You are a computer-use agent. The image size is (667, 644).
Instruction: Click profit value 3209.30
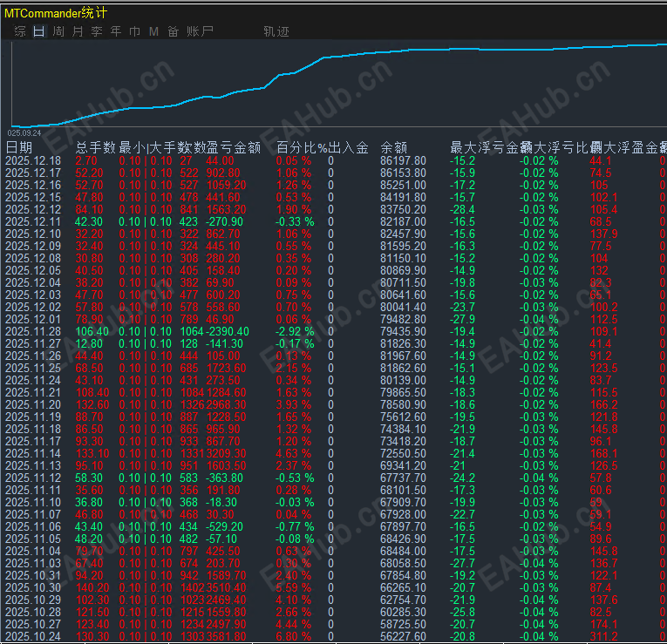coord(227,453)
